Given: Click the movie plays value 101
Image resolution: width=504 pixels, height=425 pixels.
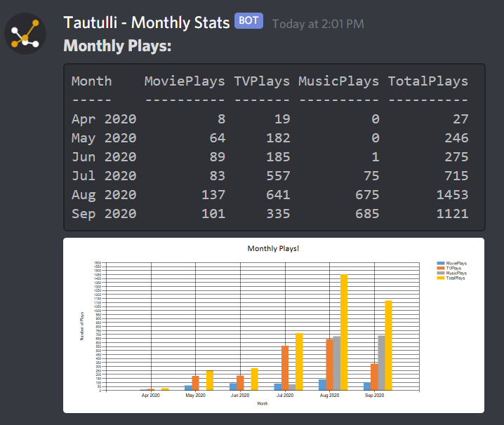Looking at the screenshot, I should [x=213, y=214].
